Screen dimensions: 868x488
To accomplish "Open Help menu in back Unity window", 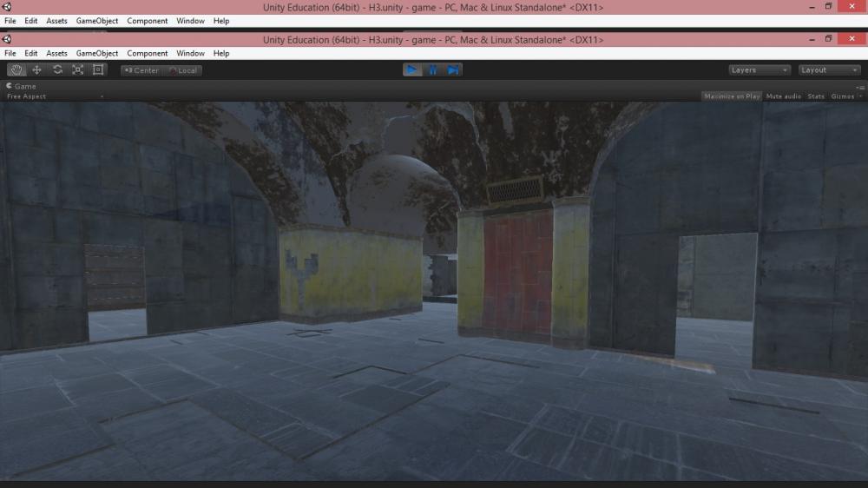I will click(220, 21).
